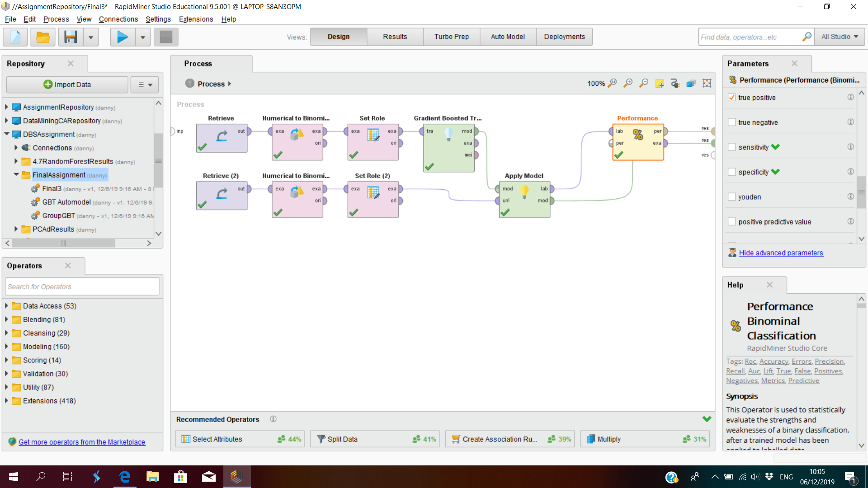Open the Windows Start menu
This screenshot has height=488, width=868.
coord(14,477)
